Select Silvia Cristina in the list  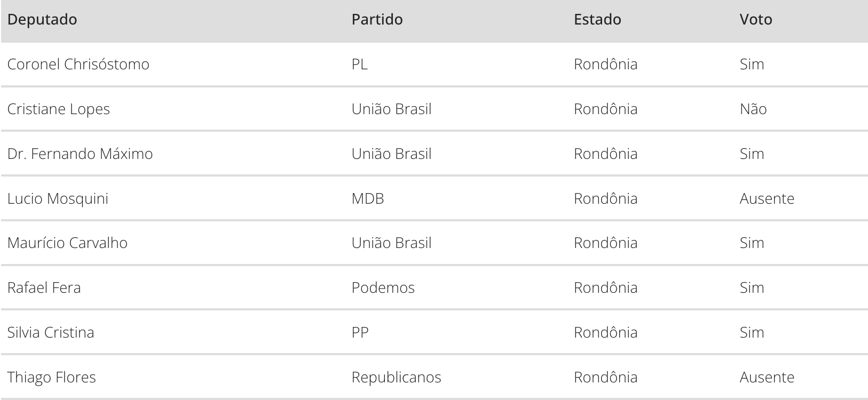coord(51,333)
